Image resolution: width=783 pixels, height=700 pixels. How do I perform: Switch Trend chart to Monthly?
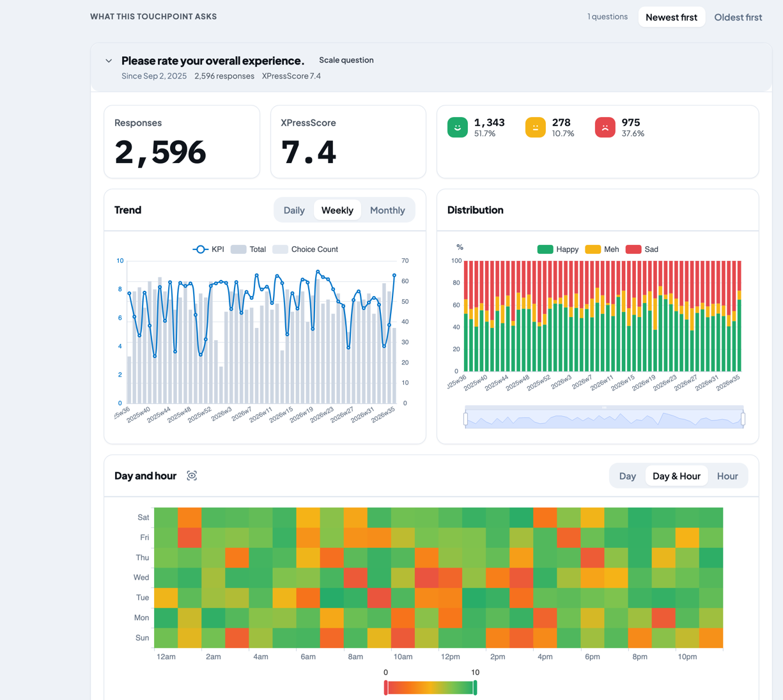[387, 210]
